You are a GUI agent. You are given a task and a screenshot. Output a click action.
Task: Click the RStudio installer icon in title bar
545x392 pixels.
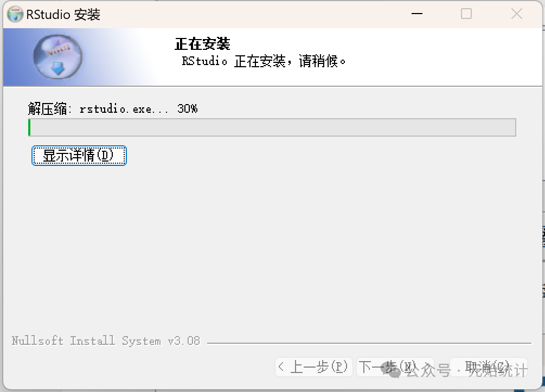15,14
